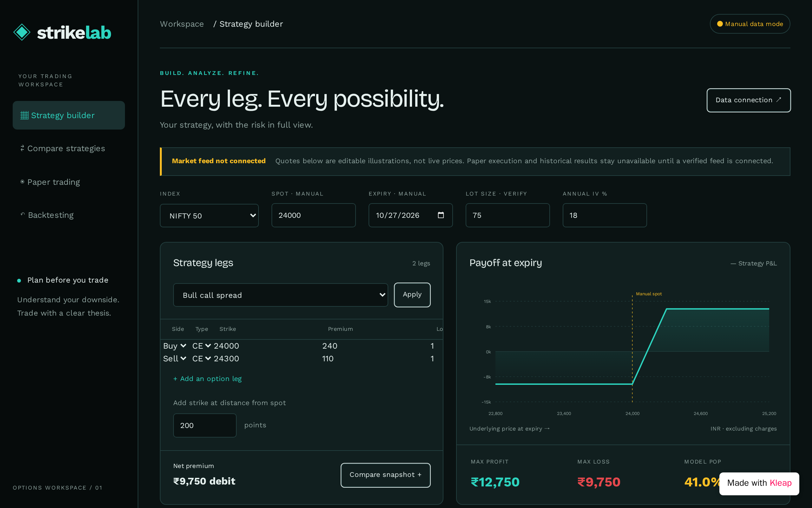This screenshot has width=812, height=508.
Task: Expand the Bull call spread strategy dropdown
Action: pos(280,295)
